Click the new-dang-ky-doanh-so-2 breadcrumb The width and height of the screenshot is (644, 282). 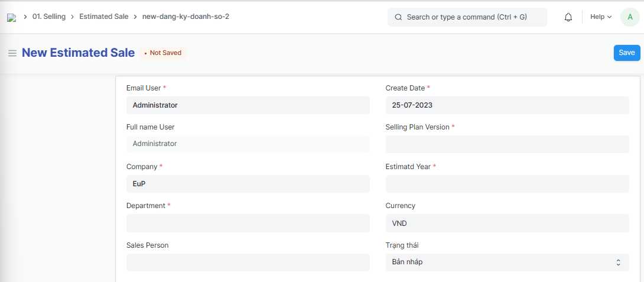[x=186, y=17]
